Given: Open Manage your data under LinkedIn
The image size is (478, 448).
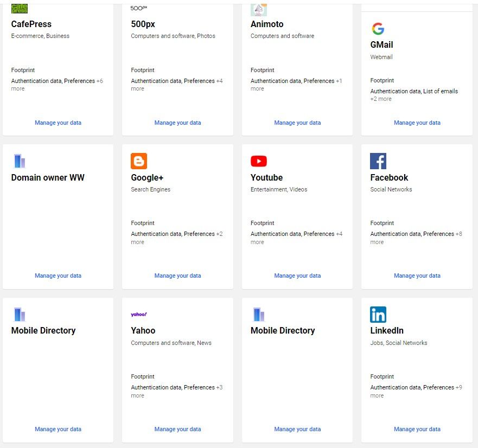Looking at the screenshot, I should pos(417,429).
